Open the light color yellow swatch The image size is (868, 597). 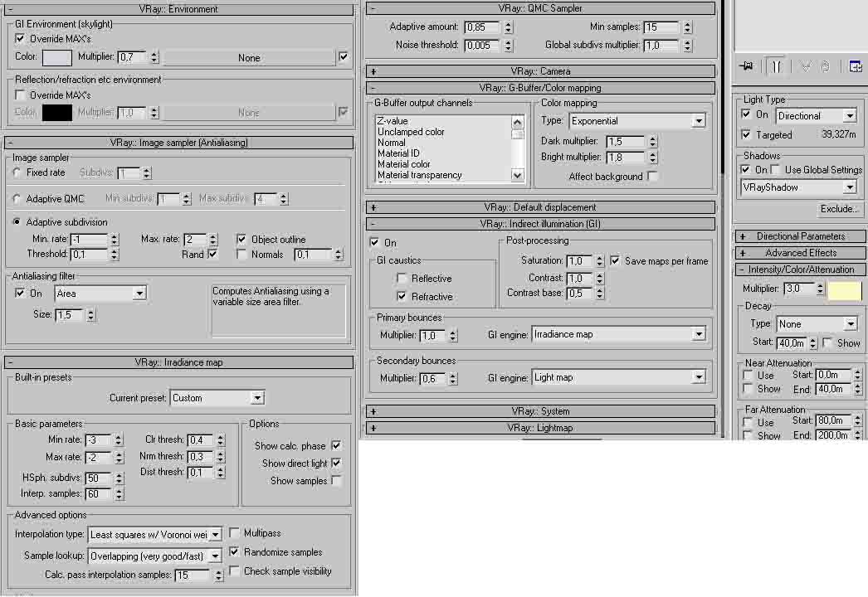[845, 290]
